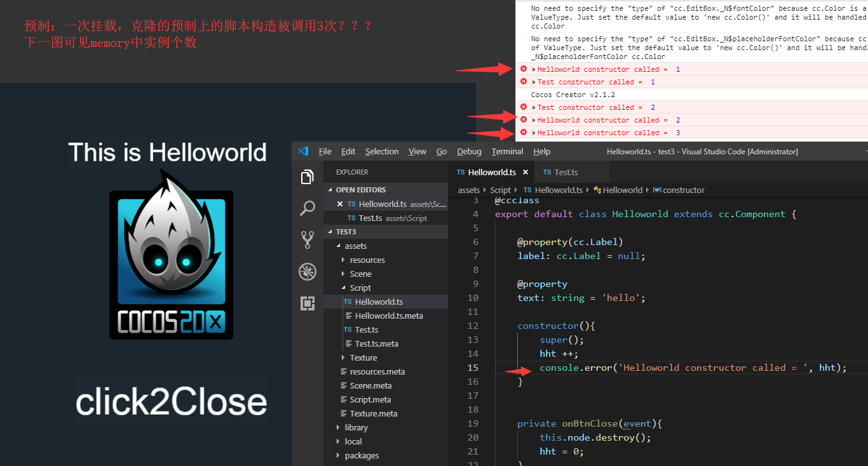868x466 pixels.
Task: Expand the packages folder
Action: coord(338,456)
